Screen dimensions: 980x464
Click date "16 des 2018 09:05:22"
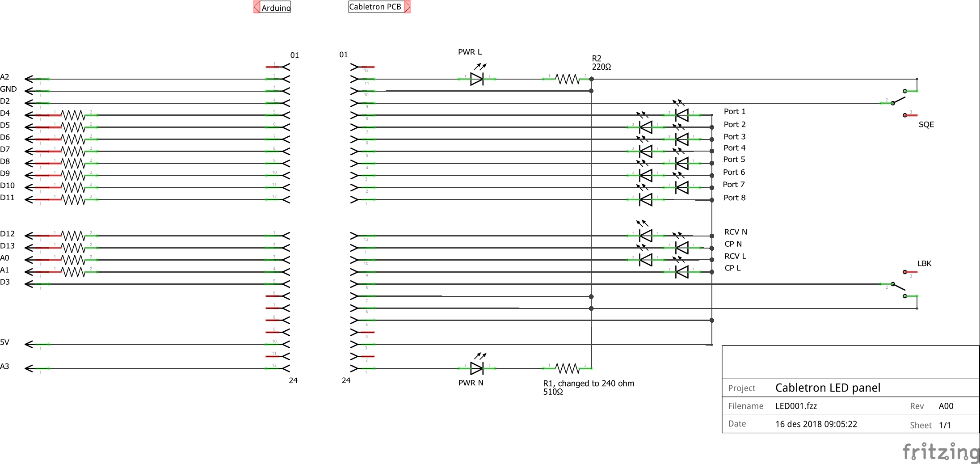[x=816, y=424]
